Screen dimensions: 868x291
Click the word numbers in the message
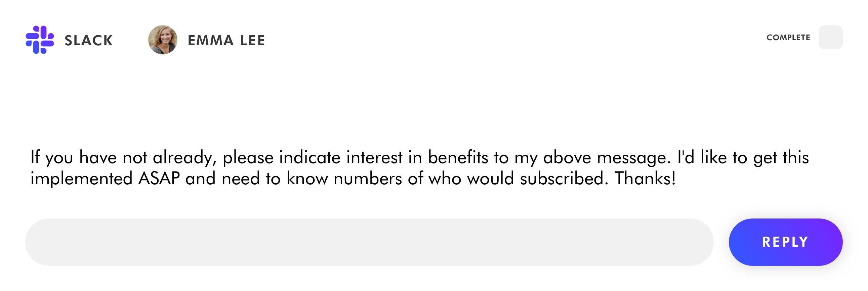coord(368,178)
